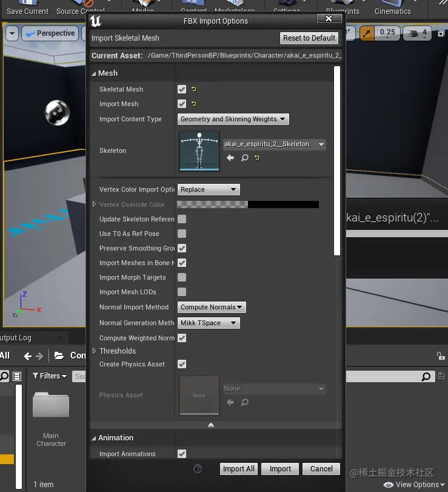The height and width of the screenshot is (492, 448).
Task: Search folders magnifier in sources panel
Action: pyautogui.click(x=4, y=376)
